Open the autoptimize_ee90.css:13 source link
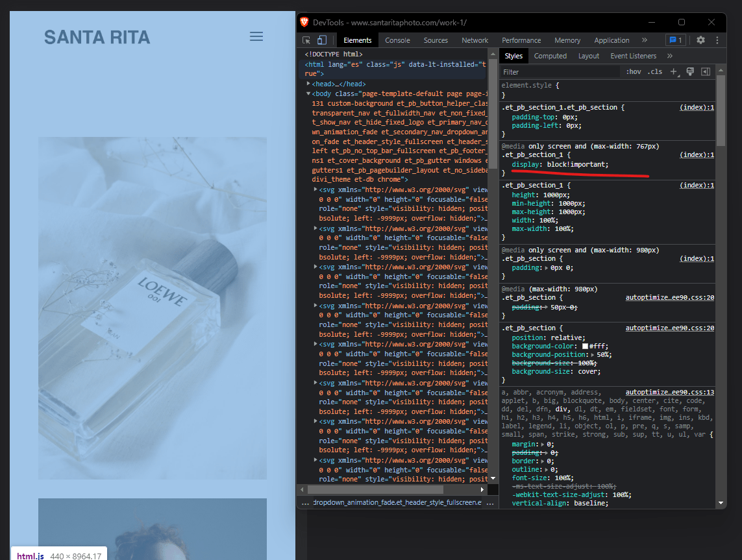 click(x=669, y=392)
